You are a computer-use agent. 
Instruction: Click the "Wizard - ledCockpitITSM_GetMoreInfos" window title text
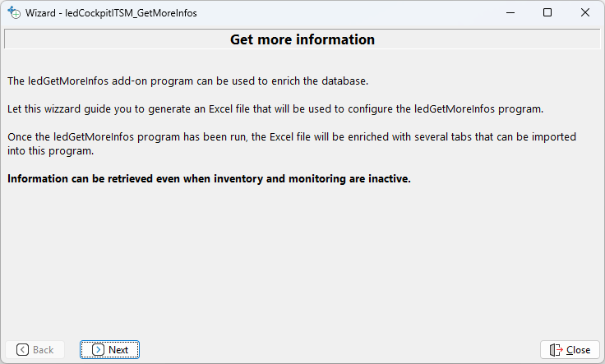tap(111, 14)
